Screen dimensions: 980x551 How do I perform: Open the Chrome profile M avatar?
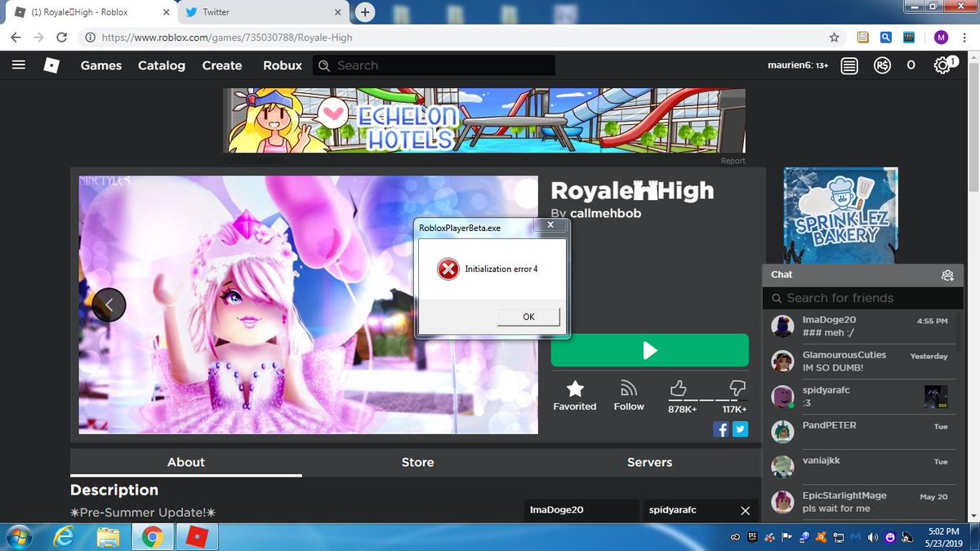coord(941,38)
